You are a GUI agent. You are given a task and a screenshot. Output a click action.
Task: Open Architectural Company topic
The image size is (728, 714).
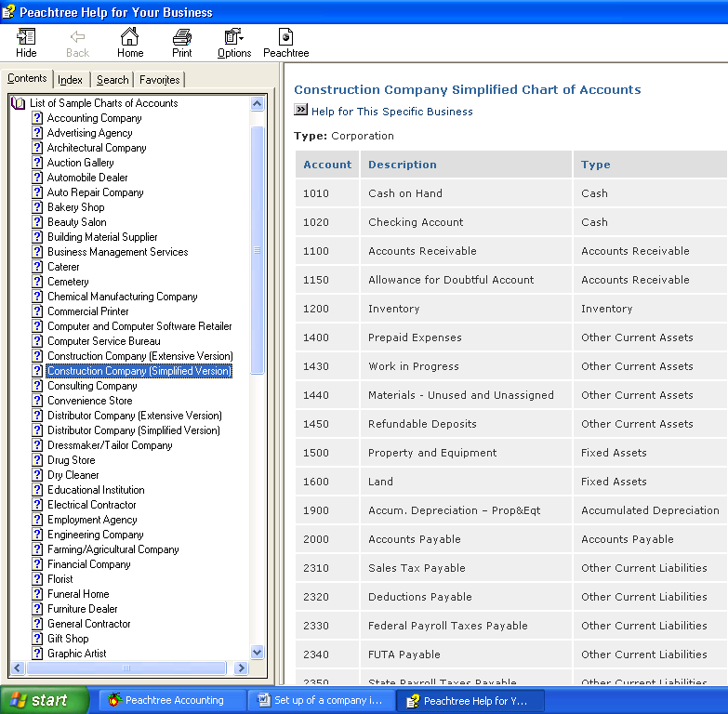click(97, 148)
